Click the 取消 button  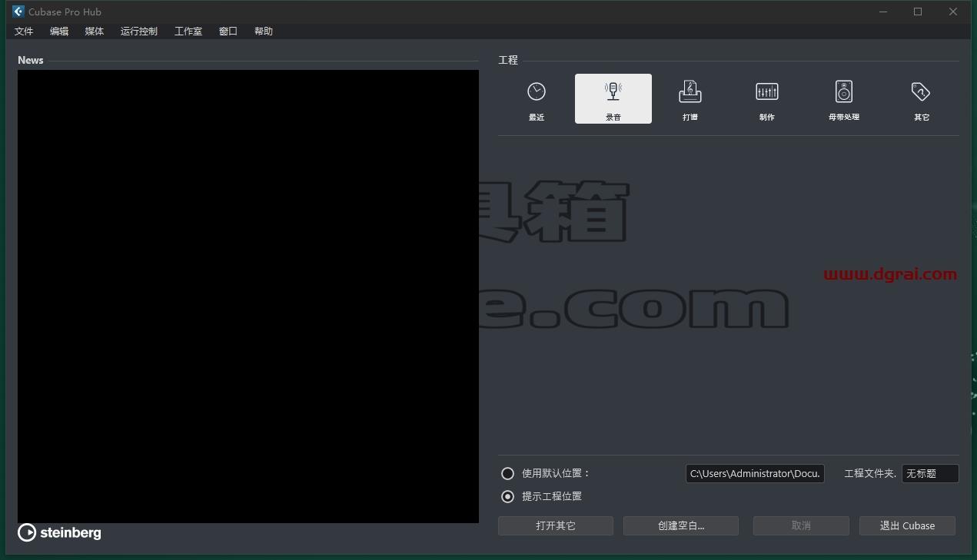pos(801,525)
